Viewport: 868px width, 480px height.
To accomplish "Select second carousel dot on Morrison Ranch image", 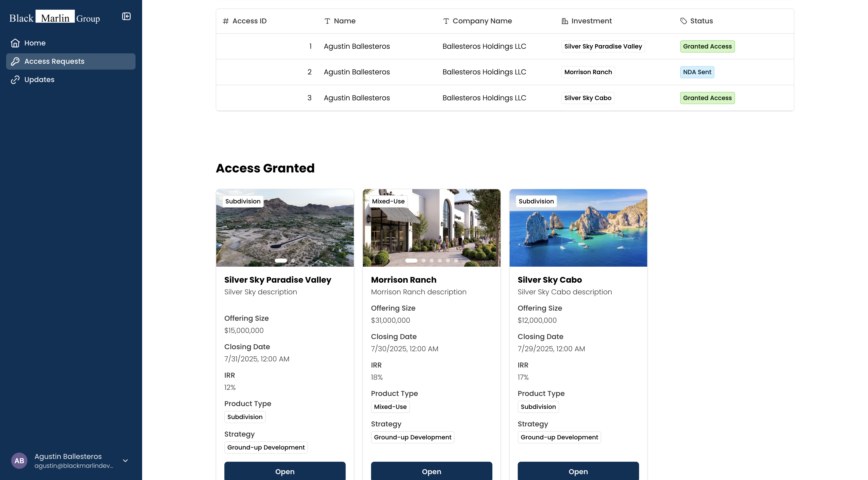I will [x=424, y=261].
